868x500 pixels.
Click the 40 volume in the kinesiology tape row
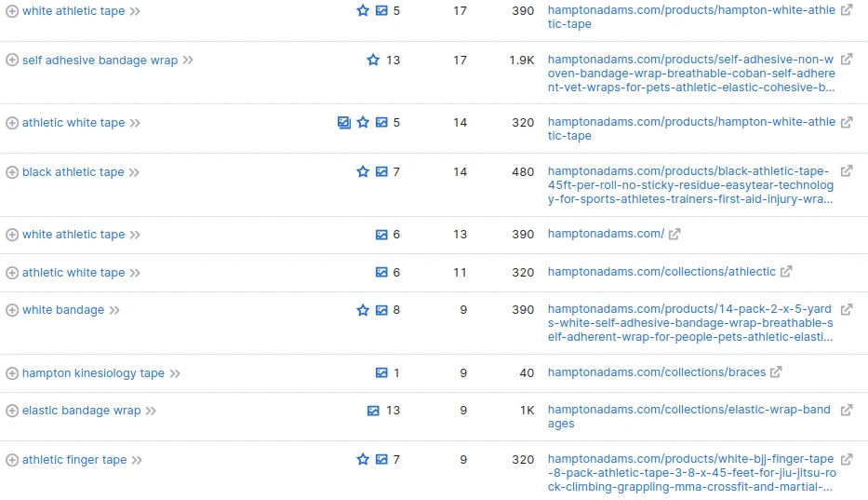click(x=527, y=373)
